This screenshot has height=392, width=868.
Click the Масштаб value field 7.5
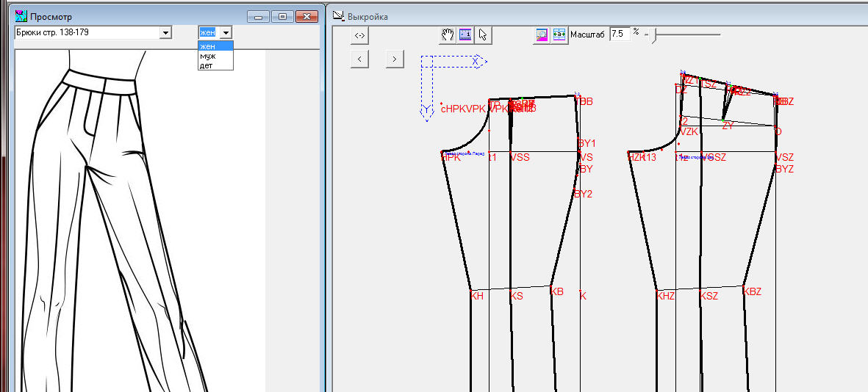coord(620,34)
